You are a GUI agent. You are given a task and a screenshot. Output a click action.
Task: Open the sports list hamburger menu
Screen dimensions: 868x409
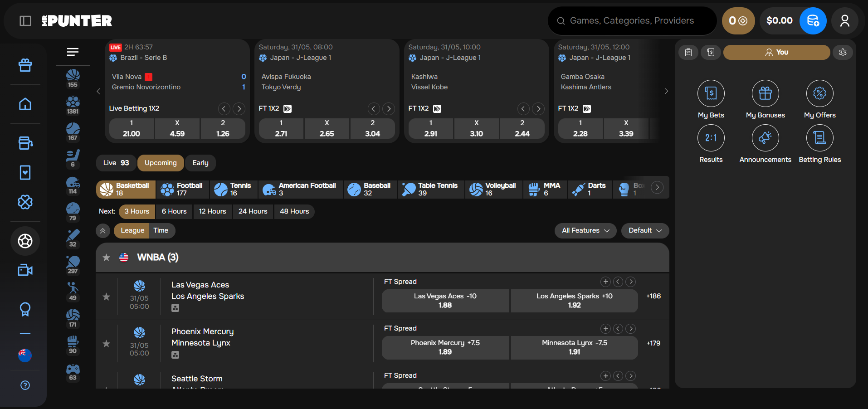coord(73,52)
